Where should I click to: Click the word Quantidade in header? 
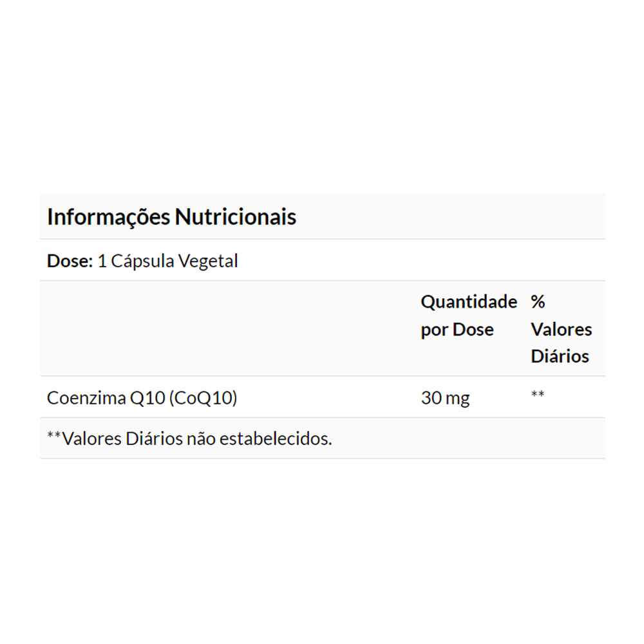[469, 301]
